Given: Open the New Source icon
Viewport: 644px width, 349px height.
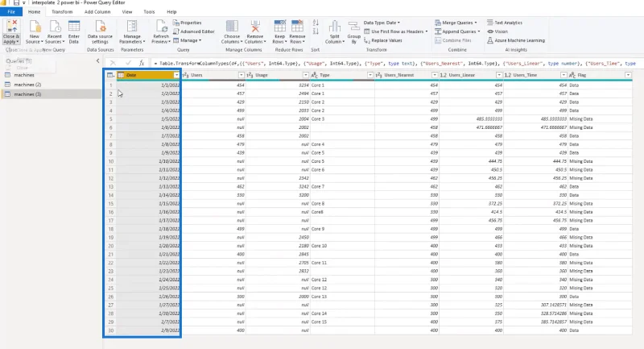Looking at the screenshot, I should (35, 27).
